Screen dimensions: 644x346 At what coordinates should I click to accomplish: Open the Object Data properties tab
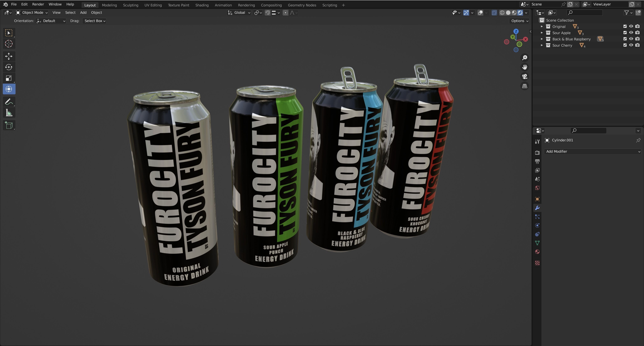click(x=537, y=243)
